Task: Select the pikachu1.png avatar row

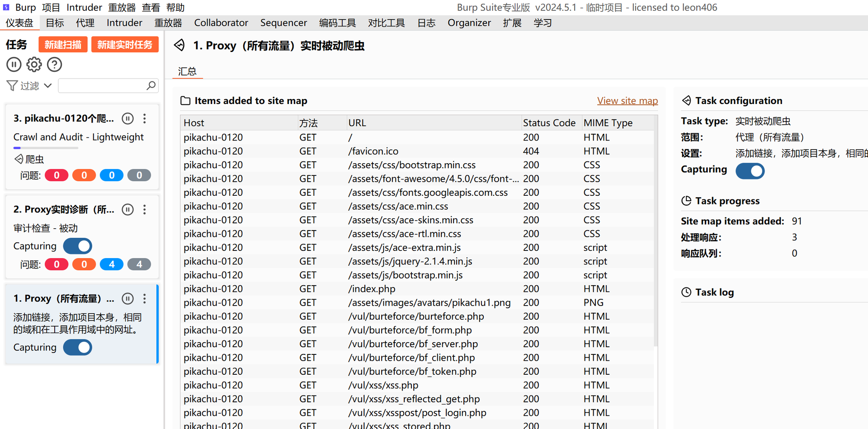Action: click(x=417, y=302)
